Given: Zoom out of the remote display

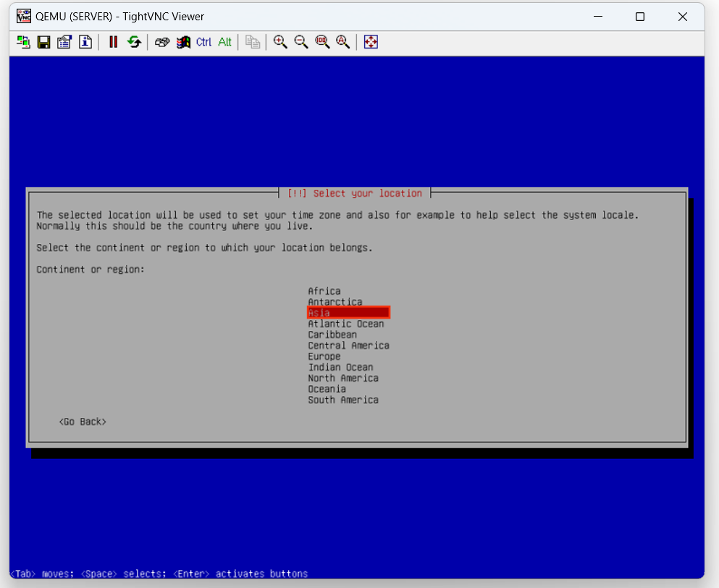Looking at the screenshot, I should click(x=301, y=42).
